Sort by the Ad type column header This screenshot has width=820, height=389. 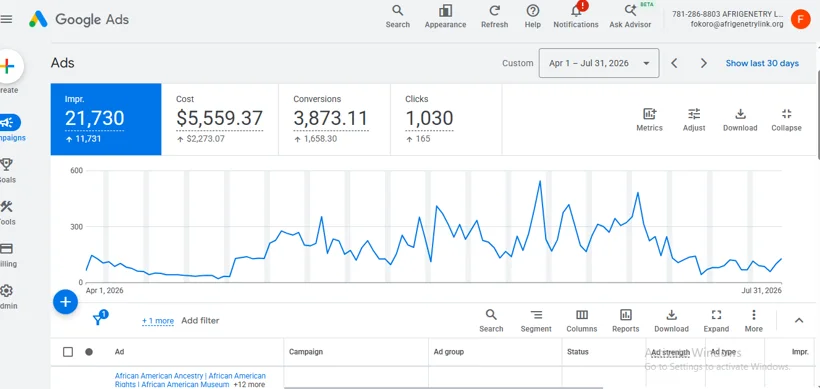tap(723, 352)
